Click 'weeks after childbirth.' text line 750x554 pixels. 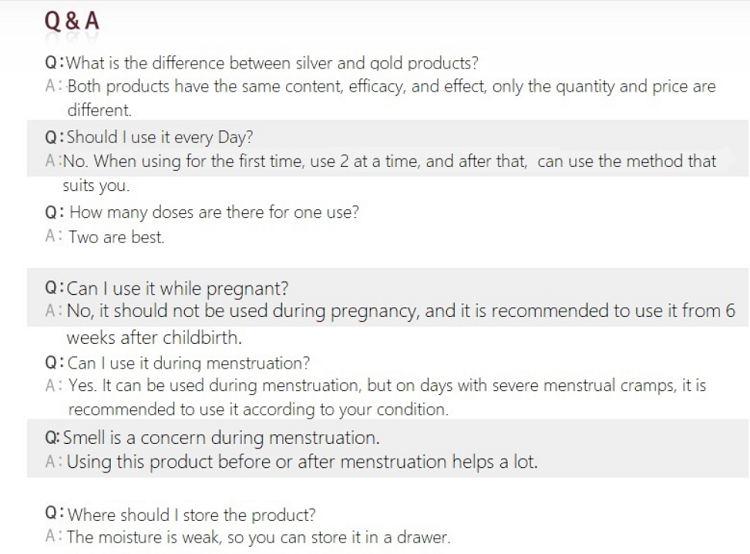click(x=154, y=338)
